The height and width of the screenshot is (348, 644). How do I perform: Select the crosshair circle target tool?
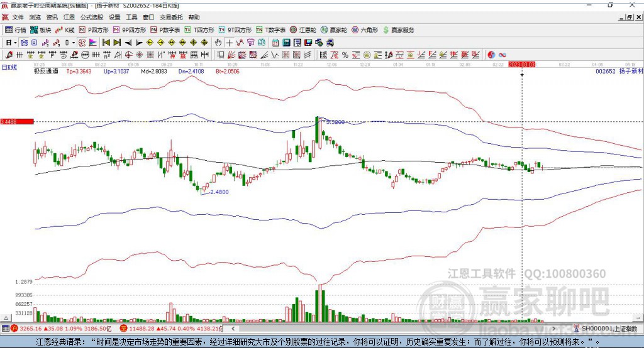coord(128,55)
